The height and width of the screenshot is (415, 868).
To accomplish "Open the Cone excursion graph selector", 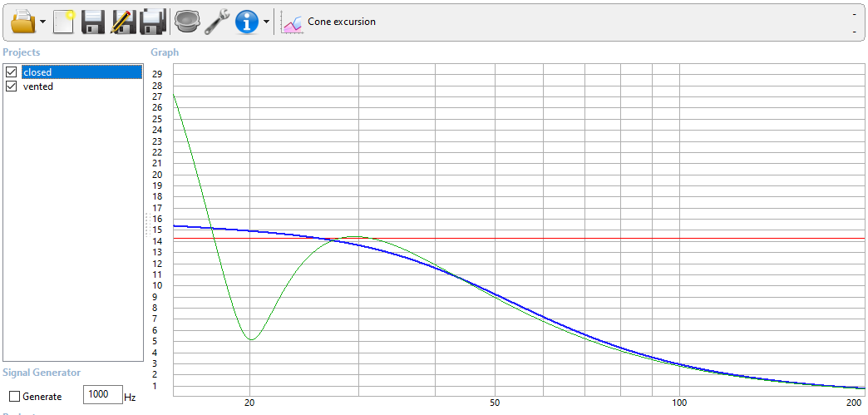I will (x=342, y=22).
